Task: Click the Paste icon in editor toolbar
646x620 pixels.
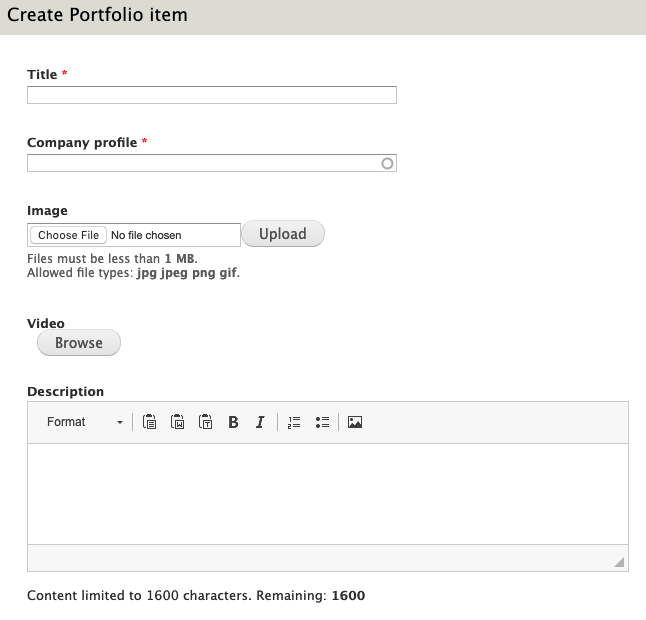Action: tap(149, 422)
